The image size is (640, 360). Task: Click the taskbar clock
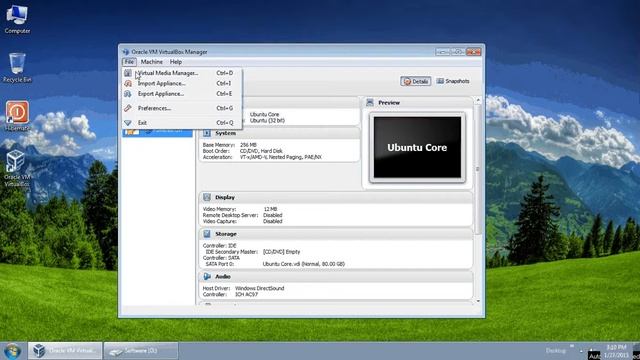point(615,351)
